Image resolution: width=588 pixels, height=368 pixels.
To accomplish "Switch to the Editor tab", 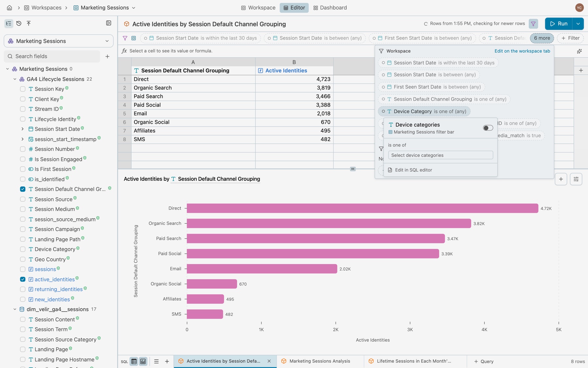I will [x=294, y=8].
